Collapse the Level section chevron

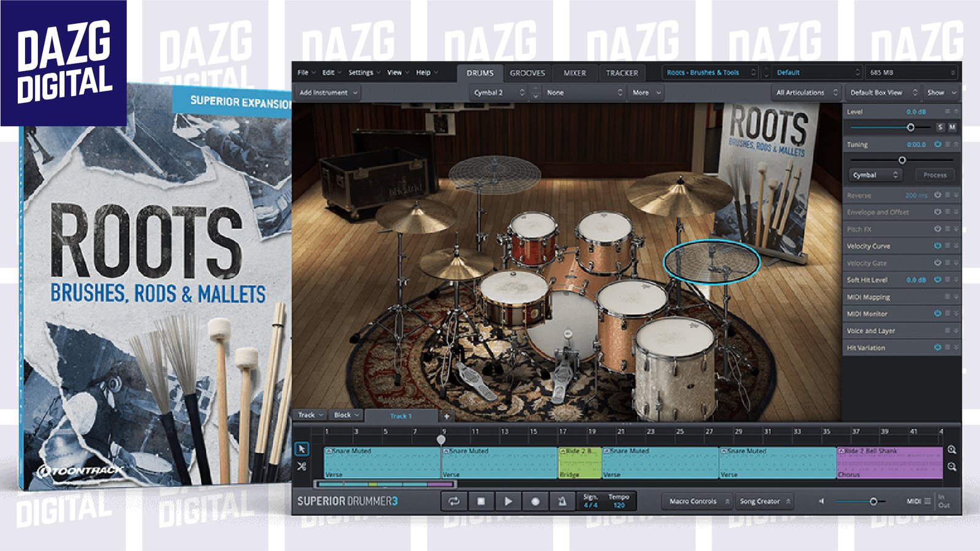956,111
